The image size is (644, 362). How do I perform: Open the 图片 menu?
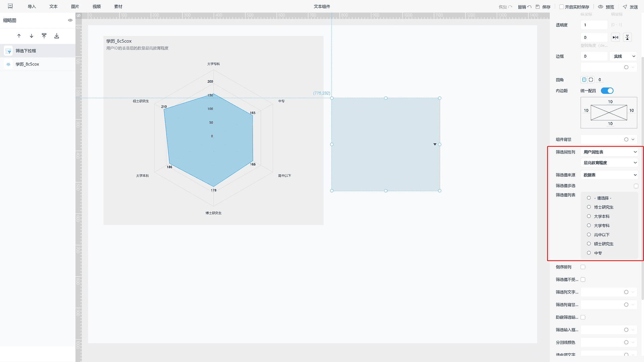pyautogui.click(x=75, y=7)
